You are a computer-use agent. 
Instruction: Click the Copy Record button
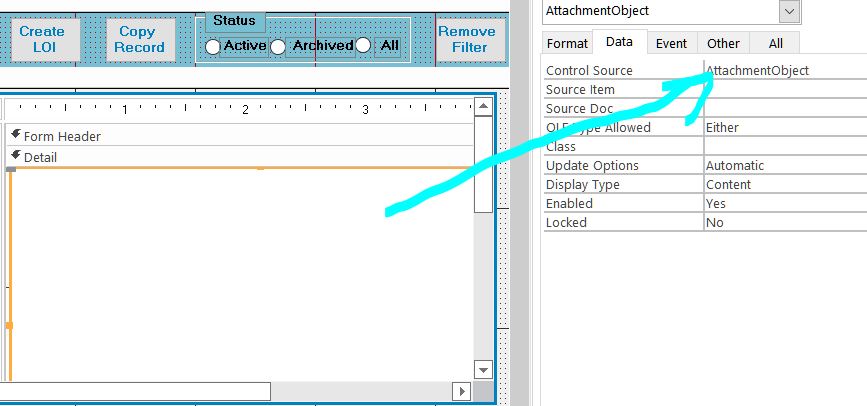[140, 39]
